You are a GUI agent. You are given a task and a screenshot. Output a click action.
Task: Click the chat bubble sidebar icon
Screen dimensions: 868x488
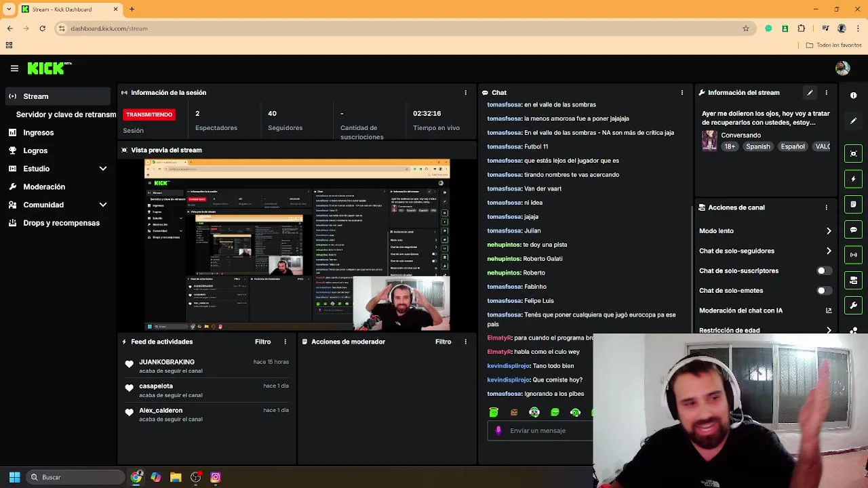[x=853, y=230]
